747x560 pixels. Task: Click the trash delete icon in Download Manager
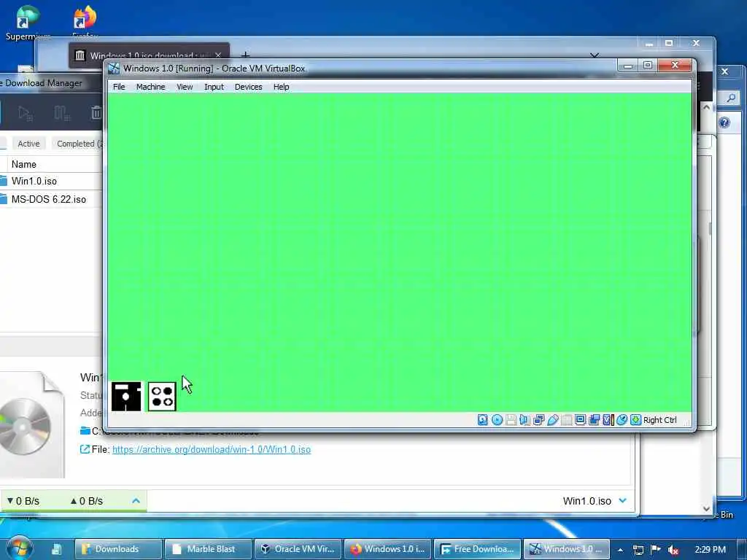click(x=96, y=113)
